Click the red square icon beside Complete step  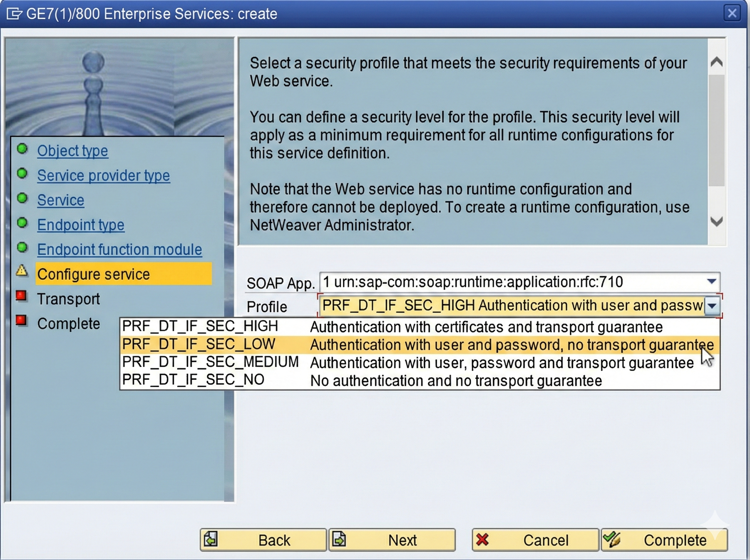point(21,320)
